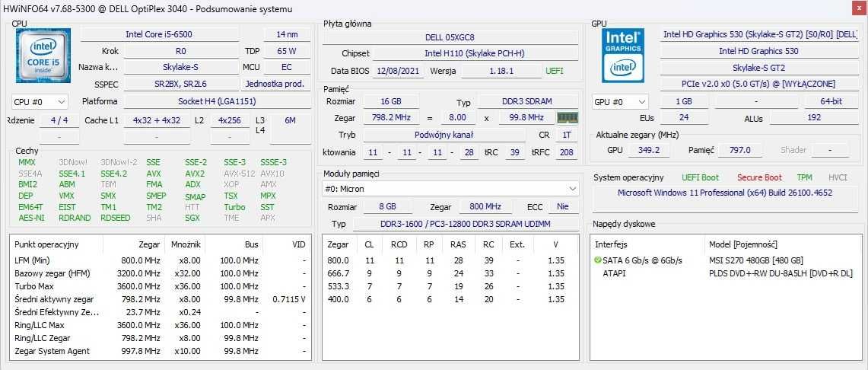Click the Socket H4 (LGA1151) platform field
The image size is (868, 370).
pyautogui.click(x=217, y=102)
